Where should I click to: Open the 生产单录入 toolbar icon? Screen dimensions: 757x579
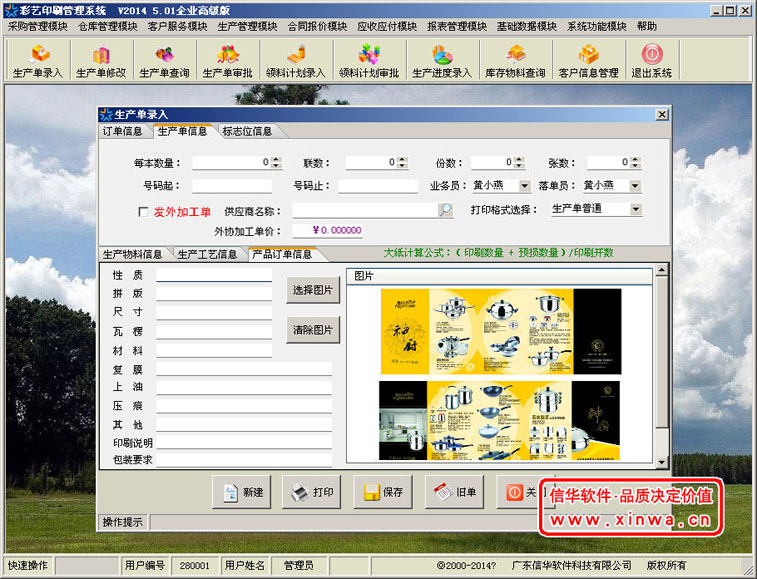tap(38, 60)
